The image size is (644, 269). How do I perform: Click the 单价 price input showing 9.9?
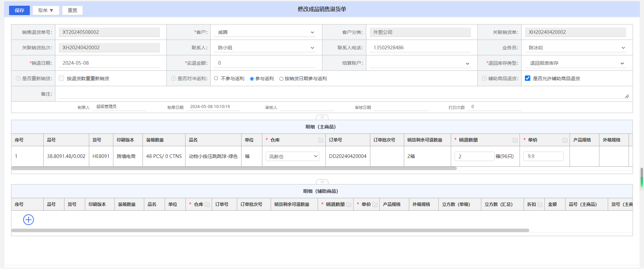543,156
